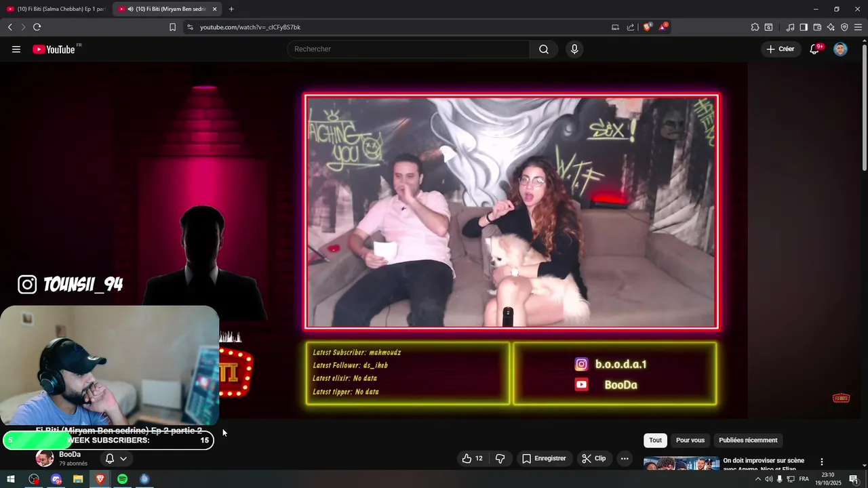
Task: Toggle the browser sidebar panel
Action: pyautogui.click(x=804, y=27)
